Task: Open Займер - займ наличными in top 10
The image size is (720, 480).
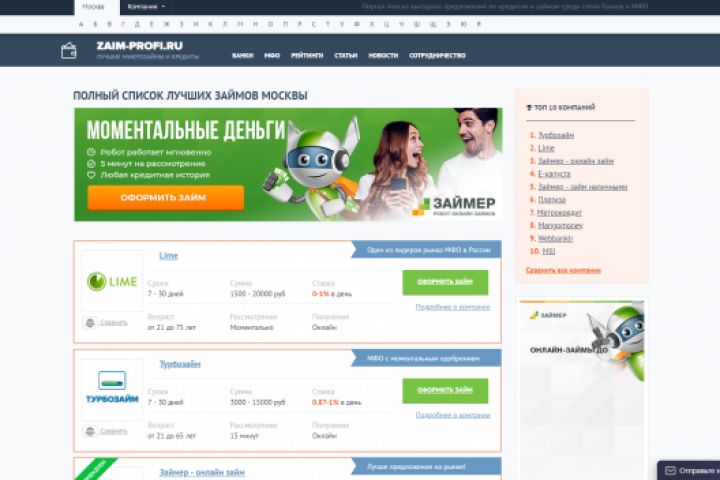Action: click(583, 186)
